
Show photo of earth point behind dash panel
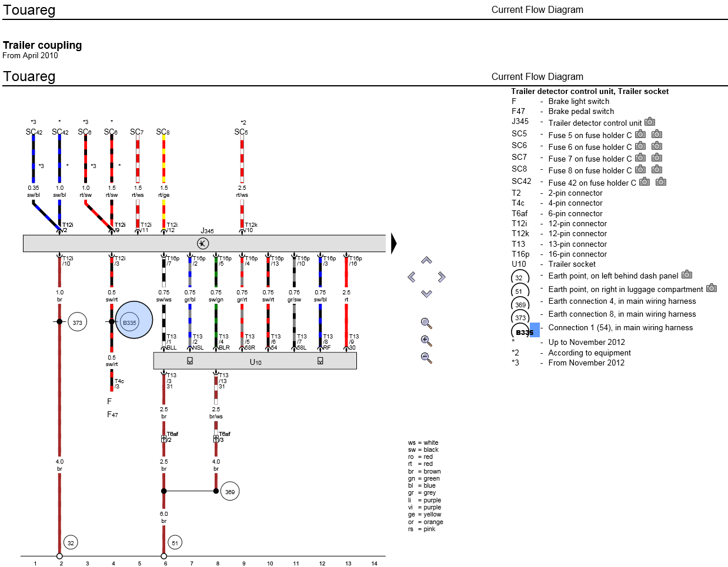tap(686, 275)
